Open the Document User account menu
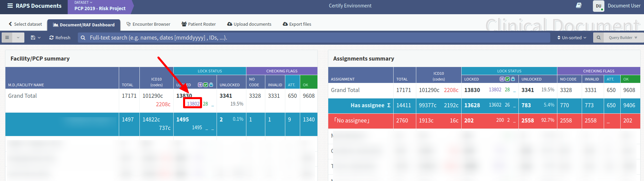Viewport: 644px width, 181px height. click(x=624, y=6)
